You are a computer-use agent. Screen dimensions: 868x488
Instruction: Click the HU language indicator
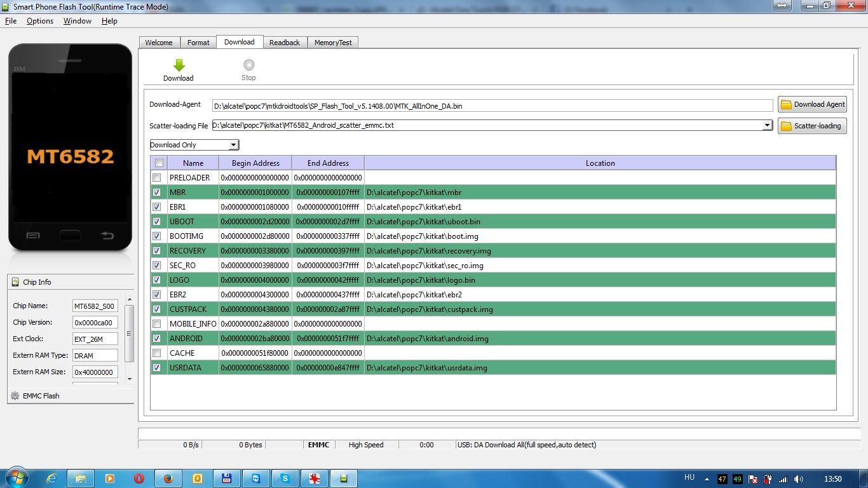pyautogui.click(x=689, y=477)
